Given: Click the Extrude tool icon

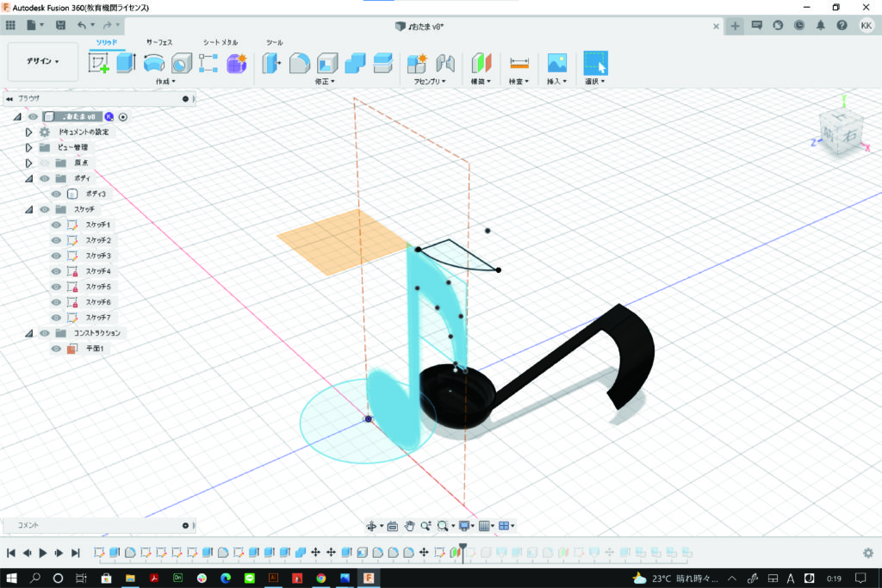Looking at the screenshot, I should point(126,63).
